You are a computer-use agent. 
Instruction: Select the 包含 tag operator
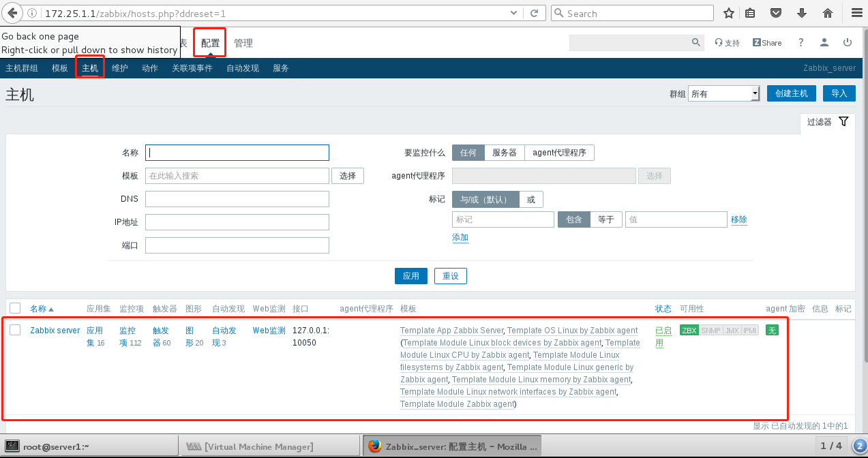click(x=574, y=219)
